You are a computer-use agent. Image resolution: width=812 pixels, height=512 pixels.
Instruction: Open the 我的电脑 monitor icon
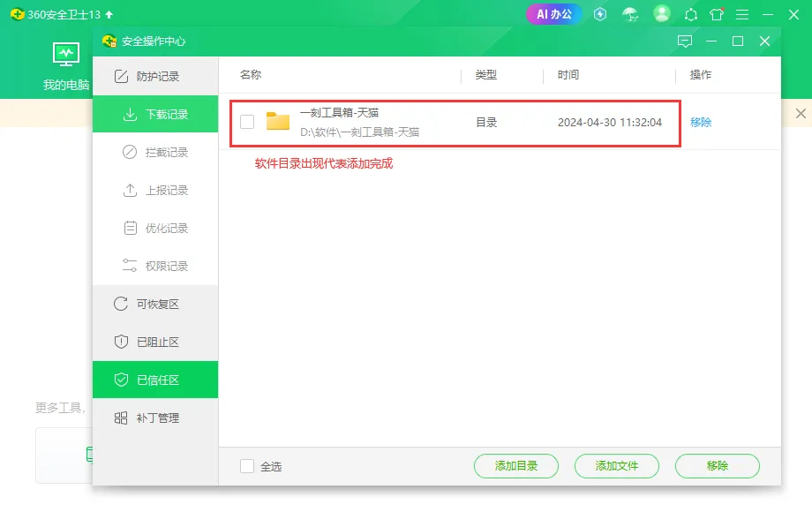tap(66, 55)
